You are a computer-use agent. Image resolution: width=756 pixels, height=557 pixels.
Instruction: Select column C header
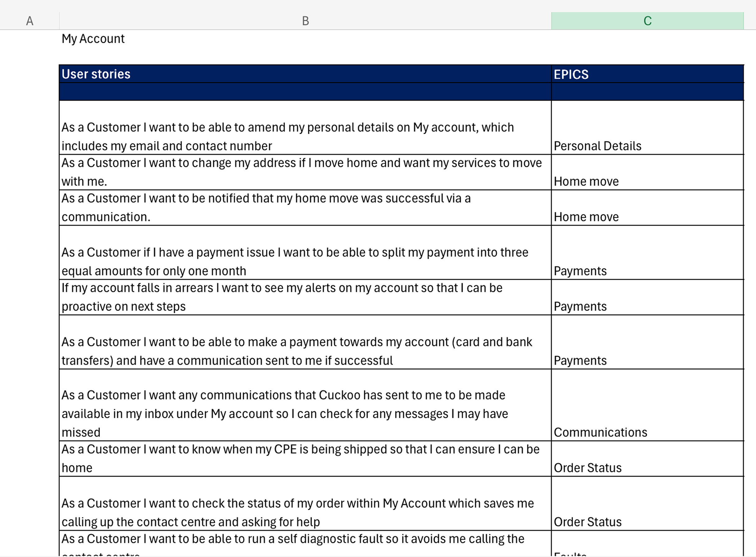point(647,21)
